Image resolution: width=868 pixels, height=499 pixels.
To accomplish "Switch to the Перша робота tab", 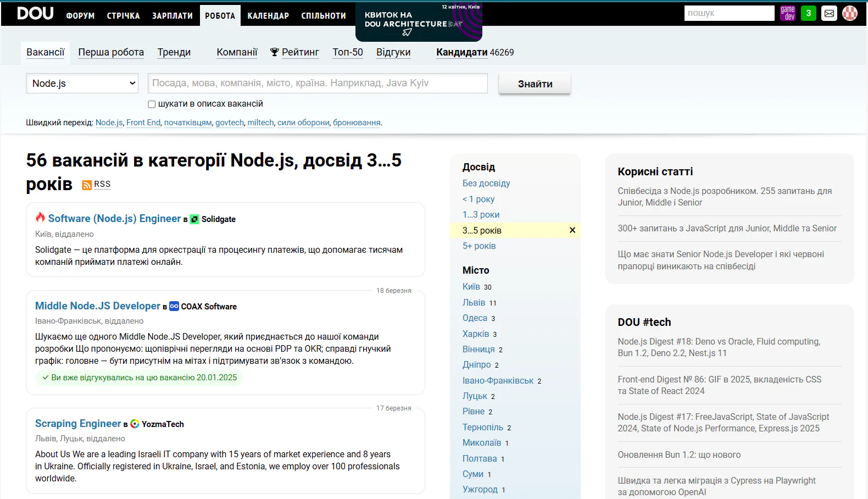I will [111, 52].
